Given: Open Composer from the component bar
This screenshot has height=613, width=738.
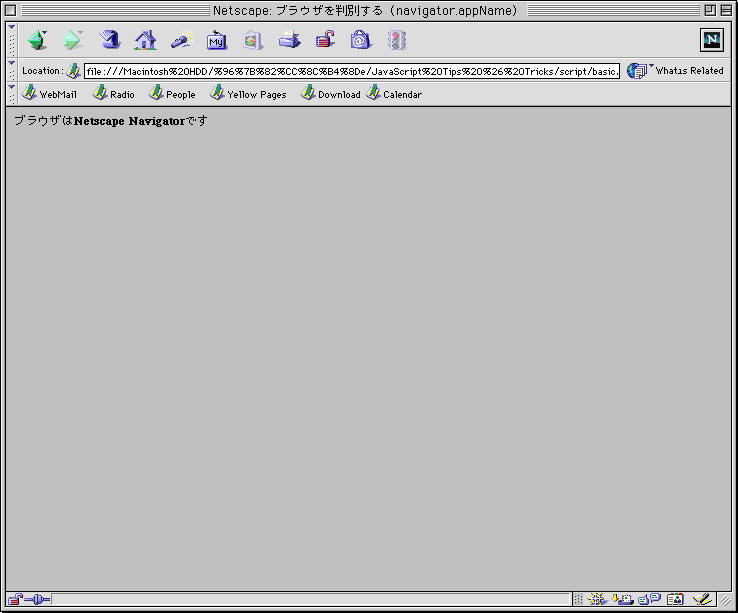Looking at the screenshot, I should click(x=702, y=599).
